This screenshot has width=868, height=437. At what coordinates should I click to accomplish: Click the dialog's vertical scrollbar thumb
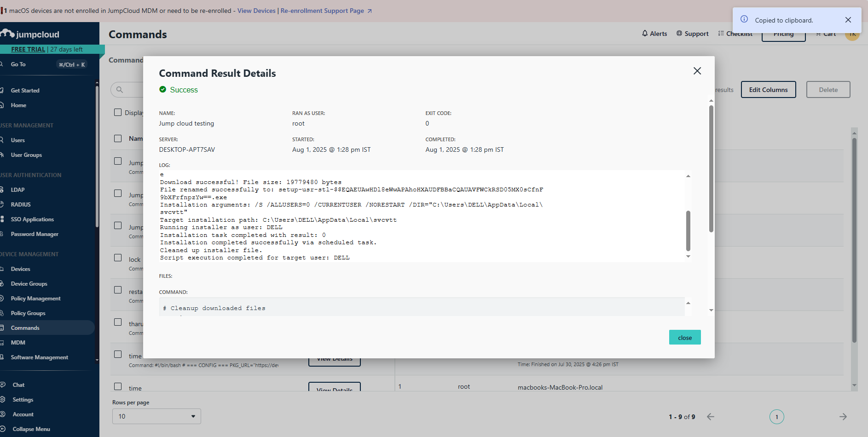coord(711,169)
